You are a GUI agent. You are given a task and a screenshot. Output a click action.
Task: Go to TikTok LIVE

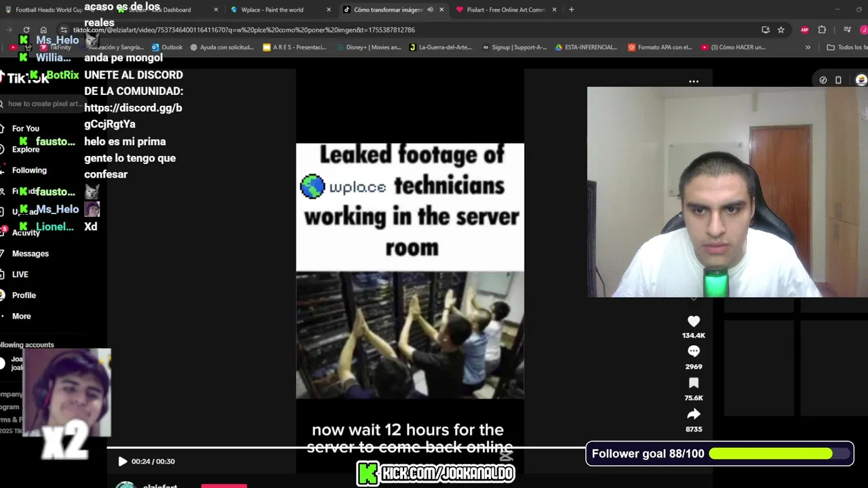pos(20,274)
